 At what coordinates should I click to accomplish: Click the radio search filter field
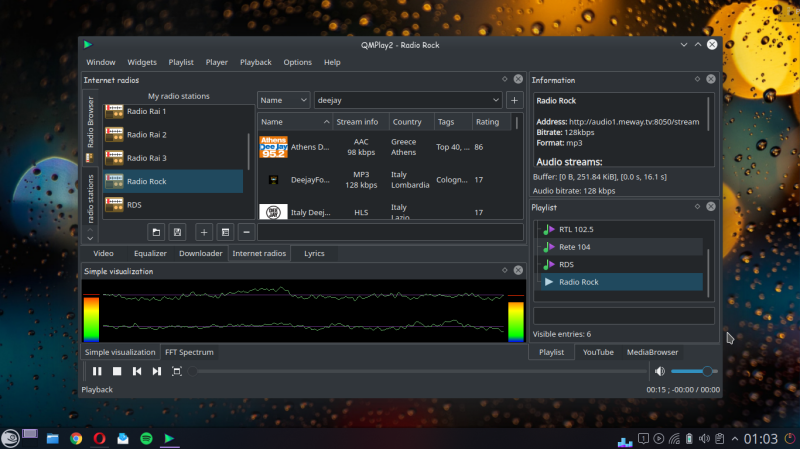[x=390, y=232]
